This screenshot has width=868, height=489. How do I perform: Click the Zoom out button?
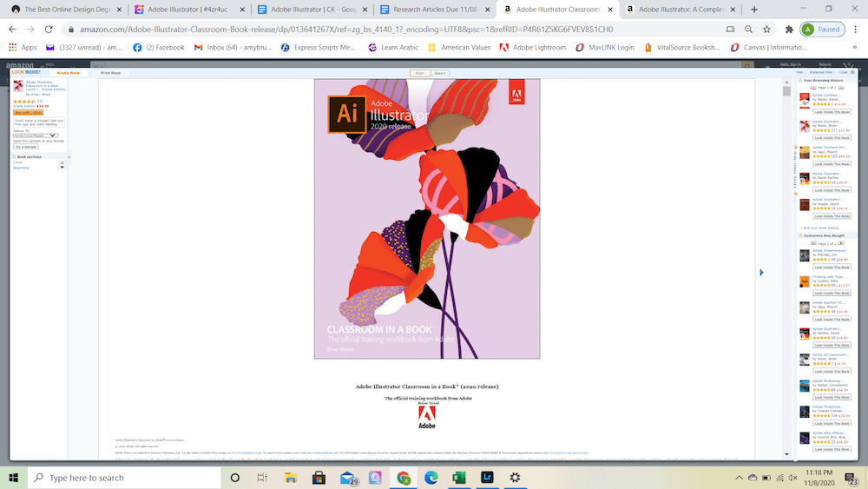(419, 73)
